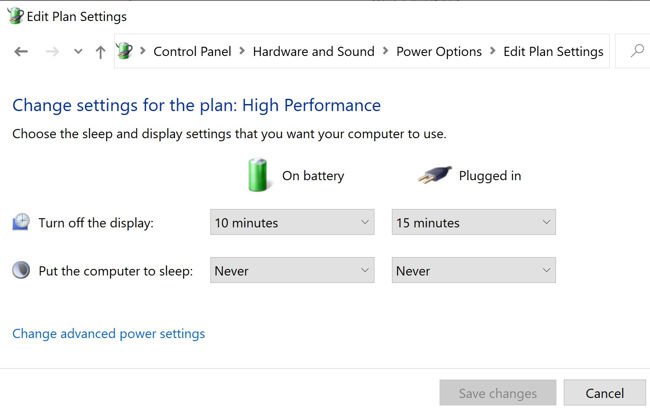Viewport: 650px width, 408px height.
Task: Open the plugged-in sleep dropdown
Action: [473, 270]
